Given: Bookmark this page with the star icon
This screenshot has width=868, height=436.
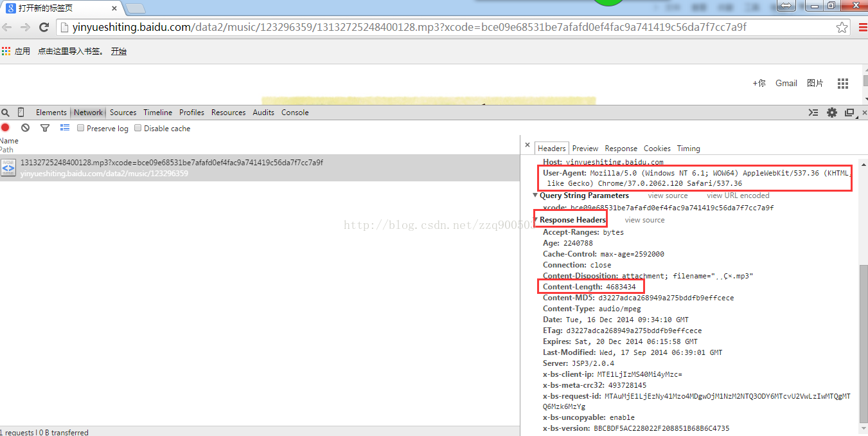Looking at the screenshot, I should [842, 27].
